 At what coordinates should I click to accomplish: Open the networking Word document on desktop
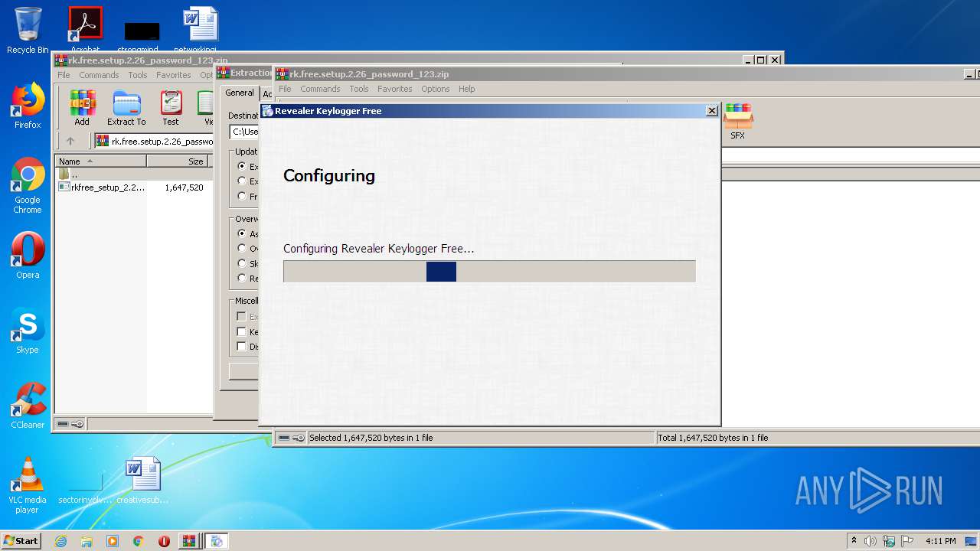pos(200,31)
